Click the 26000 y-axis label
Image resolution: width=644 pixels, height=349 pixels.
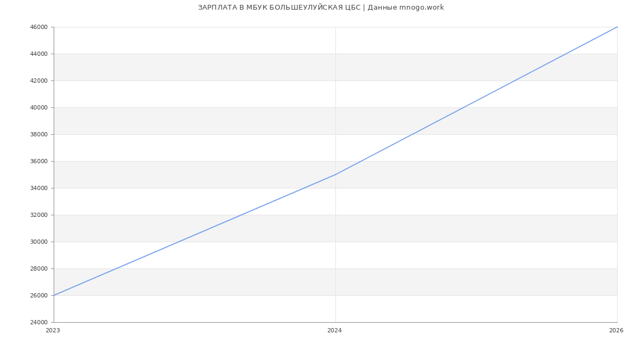(x=39, y=295)
